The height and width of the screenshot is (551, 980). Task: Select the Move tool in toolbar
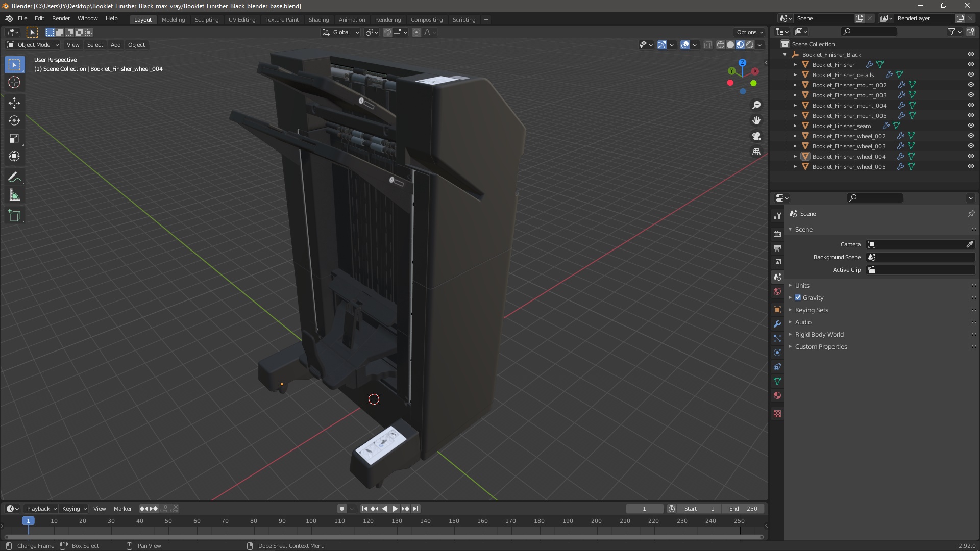click(x=14, y=103)
